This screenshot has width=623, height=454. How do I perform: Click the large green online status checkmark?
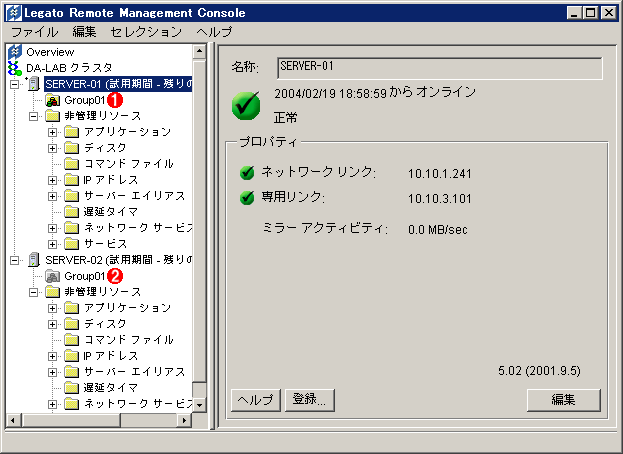(246, 106)
